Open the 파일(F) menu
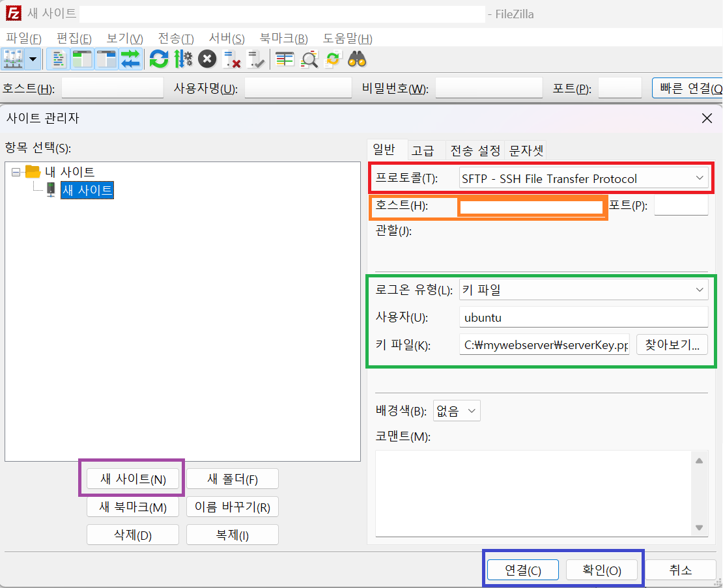 [x=23, y=38]
